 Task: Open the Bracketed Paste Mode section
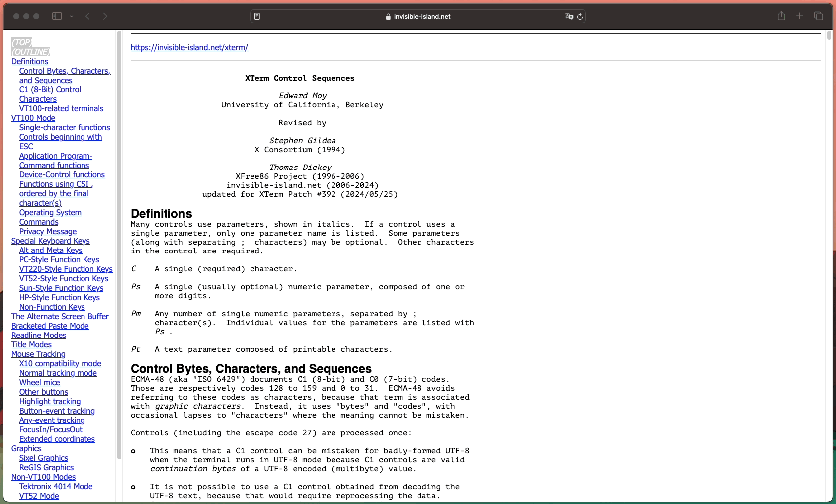(50, 326)
